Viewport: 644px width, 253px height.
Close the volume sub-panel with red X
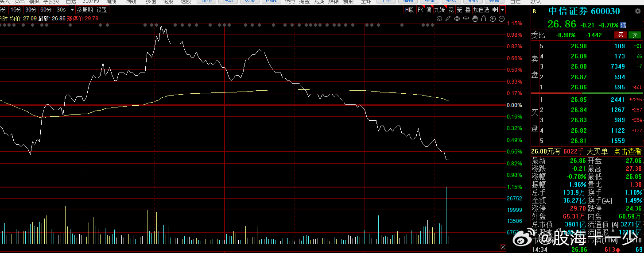click(x=503, y=247)
